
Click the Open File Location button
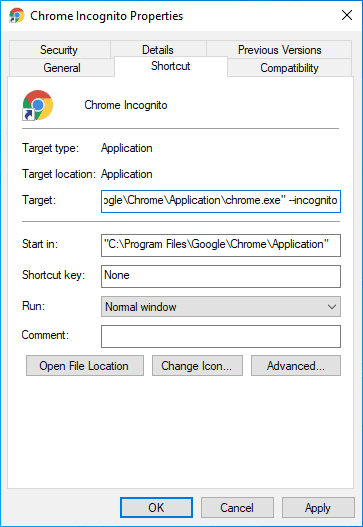click(85, 366)
